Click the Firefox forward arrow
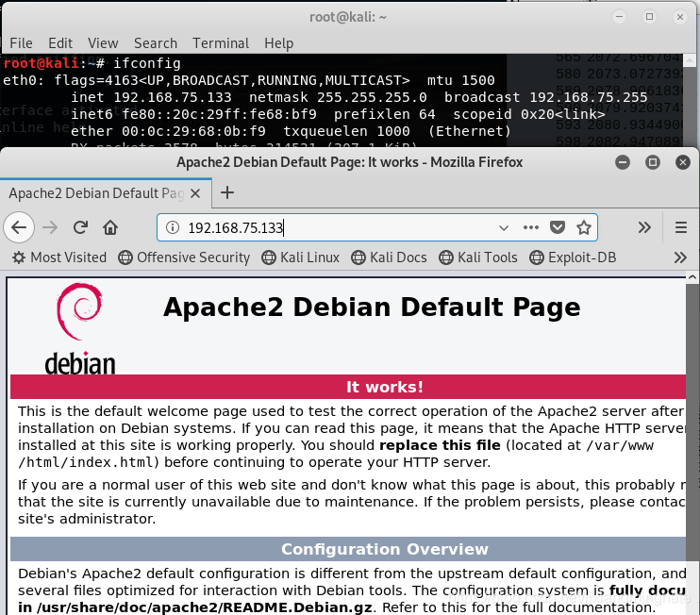 click(x=50, y=227)
